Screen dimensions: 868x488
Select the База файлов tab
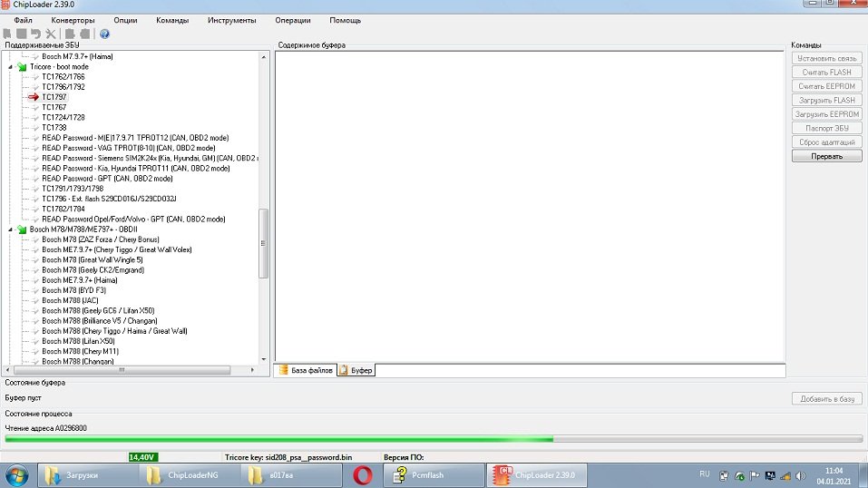coord(305,370)
